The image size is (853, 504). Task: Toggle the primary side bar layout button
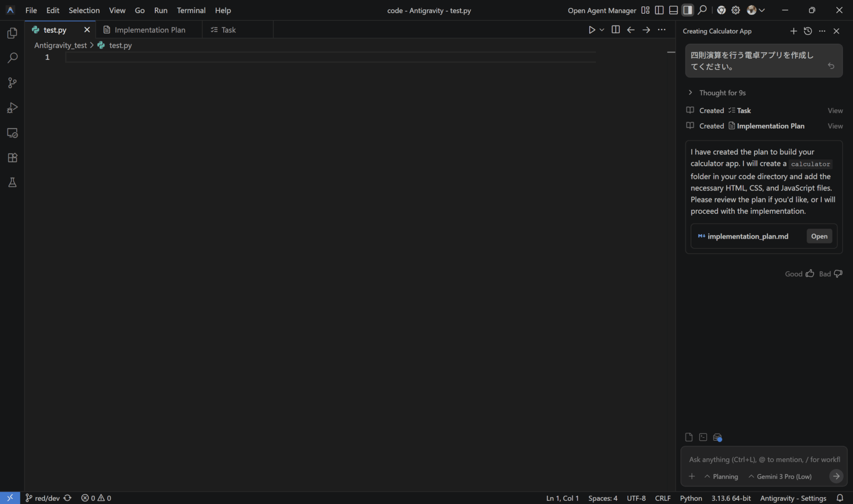[659, 10]
